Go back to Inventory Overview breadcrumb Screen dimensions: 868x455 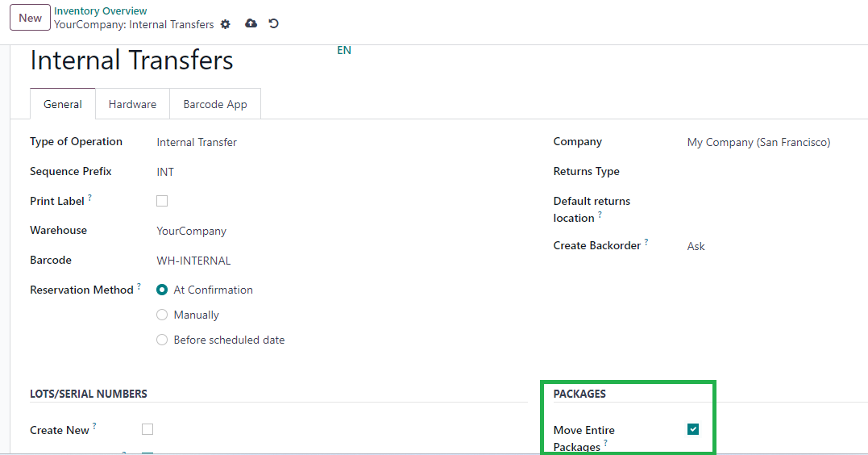(x=100, y=10)
